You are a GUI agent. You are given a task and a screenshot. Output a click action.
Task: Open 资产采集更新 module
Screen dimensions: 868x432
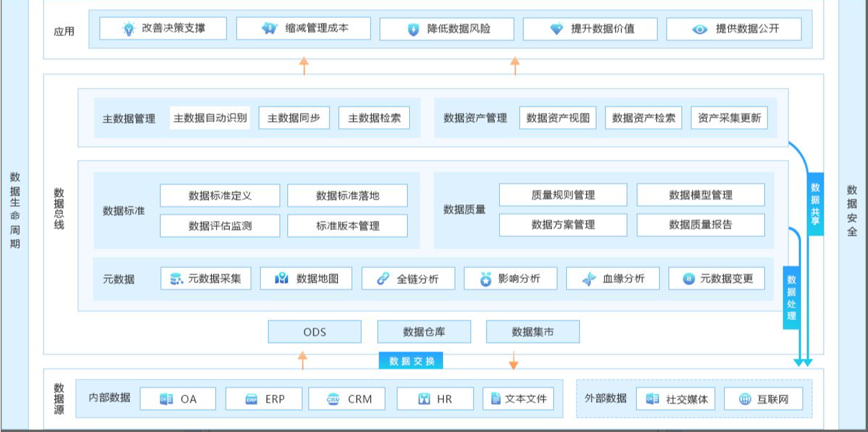click(730, 118)
